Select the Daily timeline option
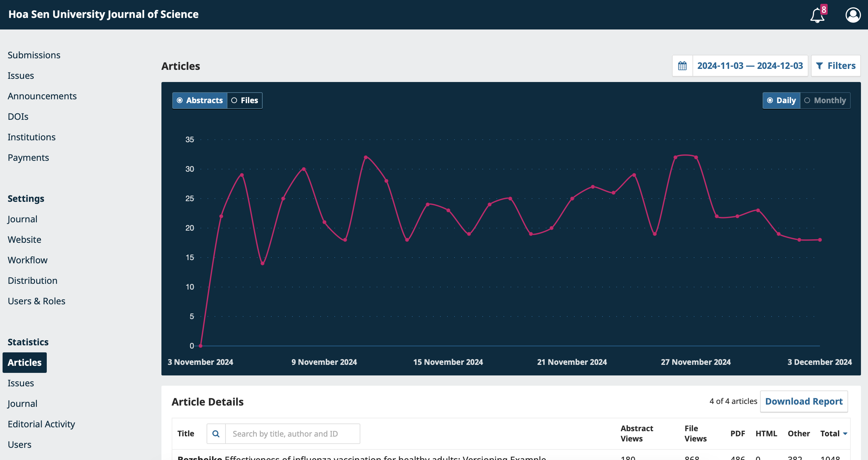 781,101
